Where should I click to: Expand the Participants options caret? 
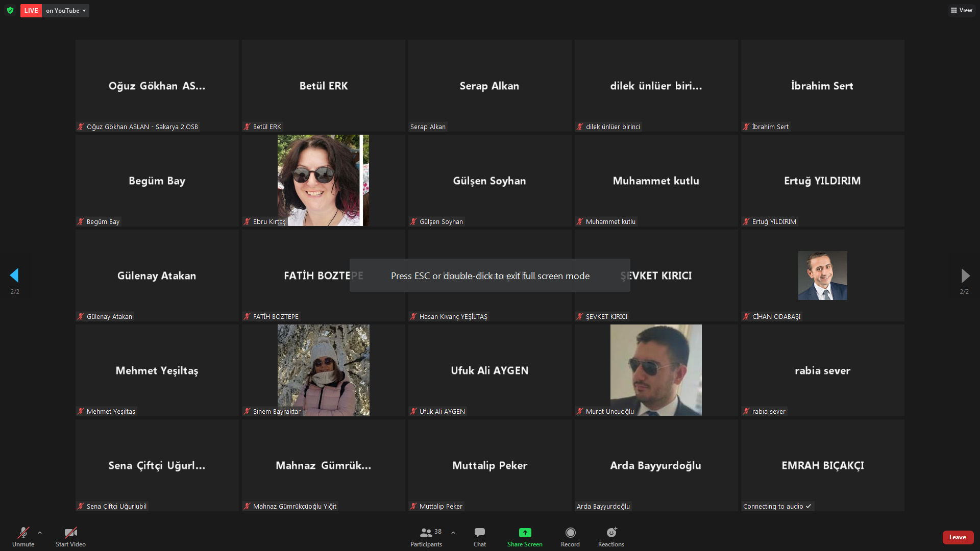[453, 533]
